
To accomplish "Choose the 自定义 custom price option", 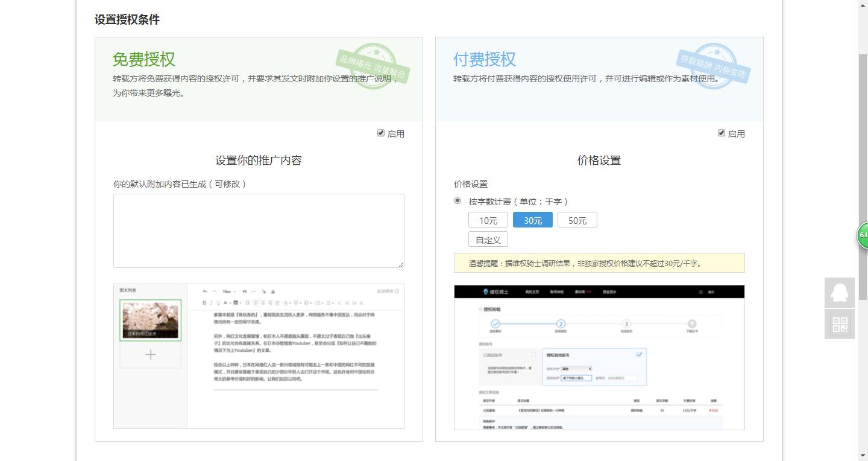I will click(x=488, y=239).
